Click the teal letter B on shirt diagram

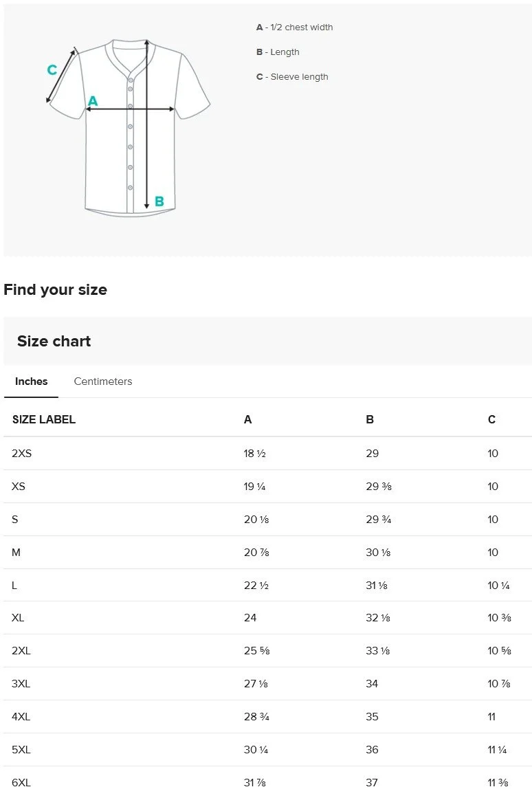[x=159, y=201]
